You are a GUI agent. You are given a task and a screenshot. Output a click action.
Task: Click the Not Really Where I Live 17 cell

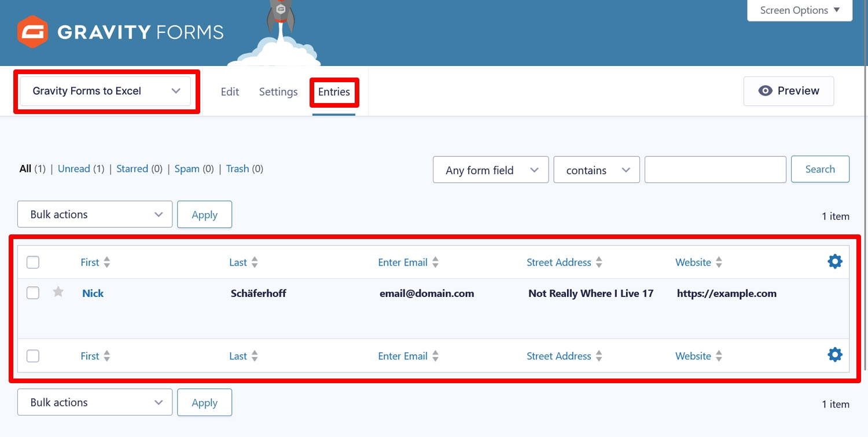[591, 293]
